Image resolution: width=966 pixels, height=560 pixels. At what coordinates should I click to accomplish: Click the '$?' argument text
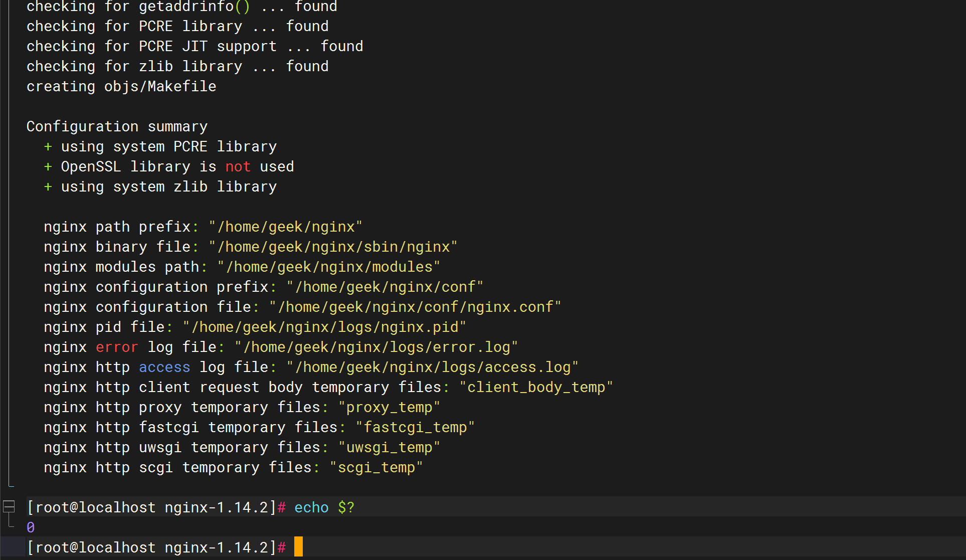click(x=346, y=507)
